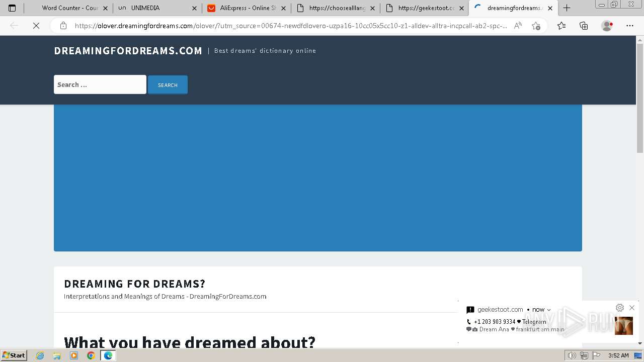Open the DREAMING FOR DREAMS? heading link
The width and height of the screenshot is (644, 362).
[134, 284]
